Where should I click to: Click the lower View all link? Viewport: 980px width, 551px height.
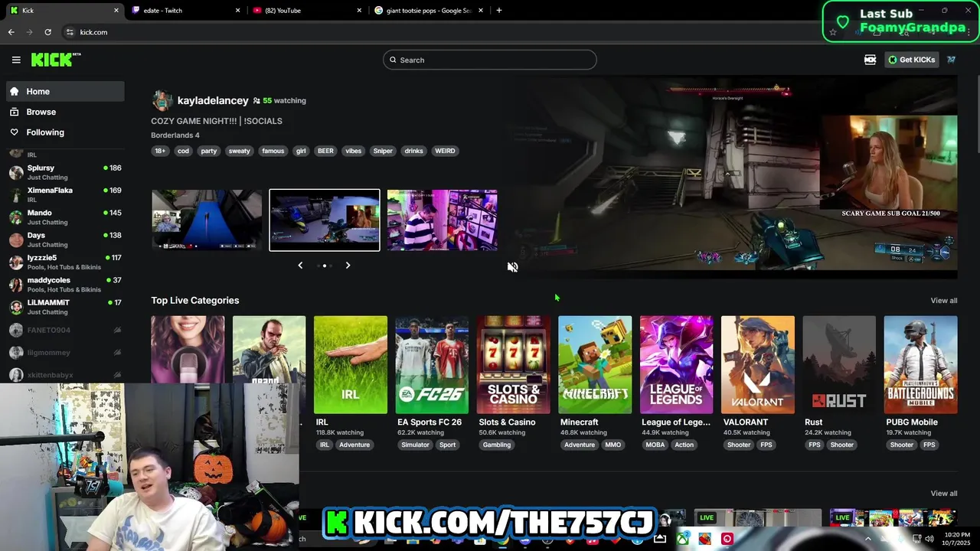[943, 494]
